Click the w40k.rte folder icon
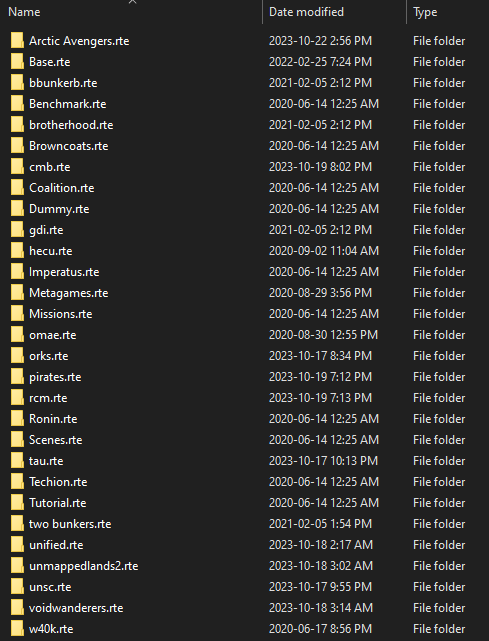Image resolution: width=489 pixels, height=641 pixels. click(x=17, y=629)
